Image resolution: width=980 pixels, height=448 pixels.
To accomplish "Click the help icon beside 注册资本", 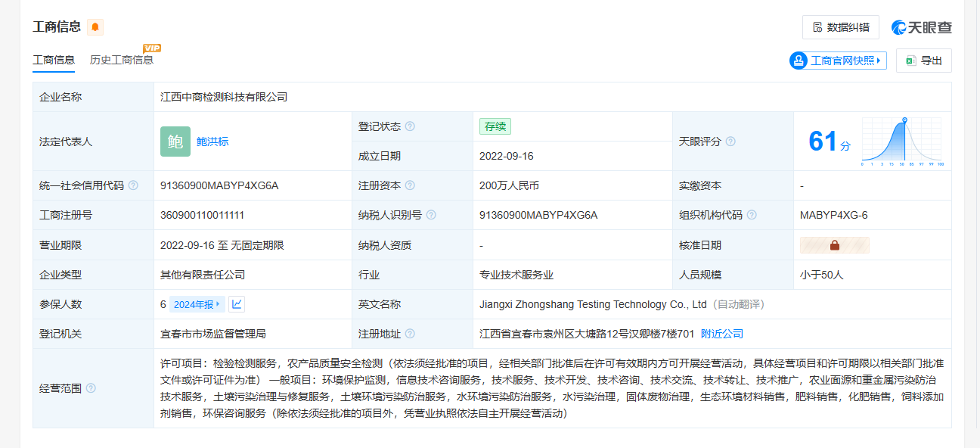I will pyautogui.click(x=410, y=185).
